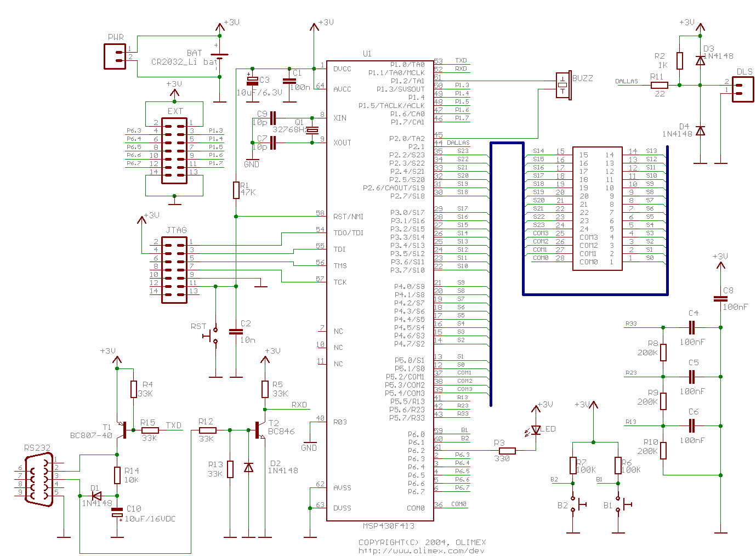Click the 'P1.5/TACLK/ACLK' pin label
Screen dimensions: 756x556
point(391,106)
